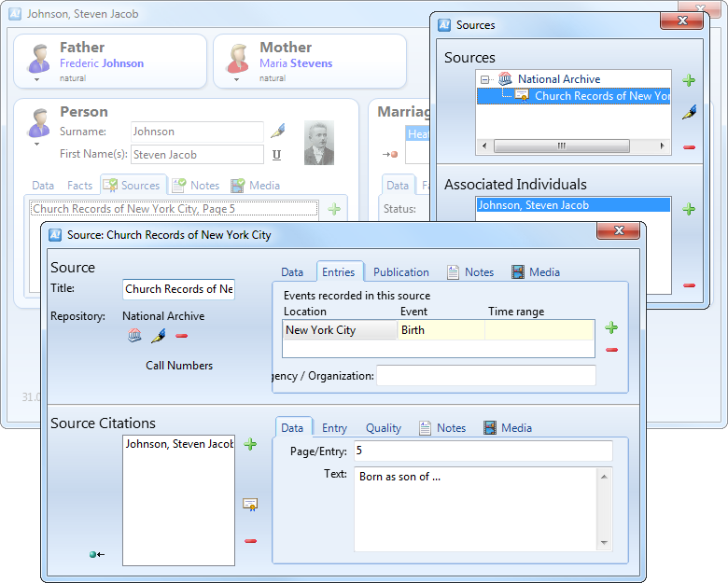This screenshot has width=728, height=583.
Task: Open the dropdown arrow under Father avatar
Action: click(x=37, y=80)
